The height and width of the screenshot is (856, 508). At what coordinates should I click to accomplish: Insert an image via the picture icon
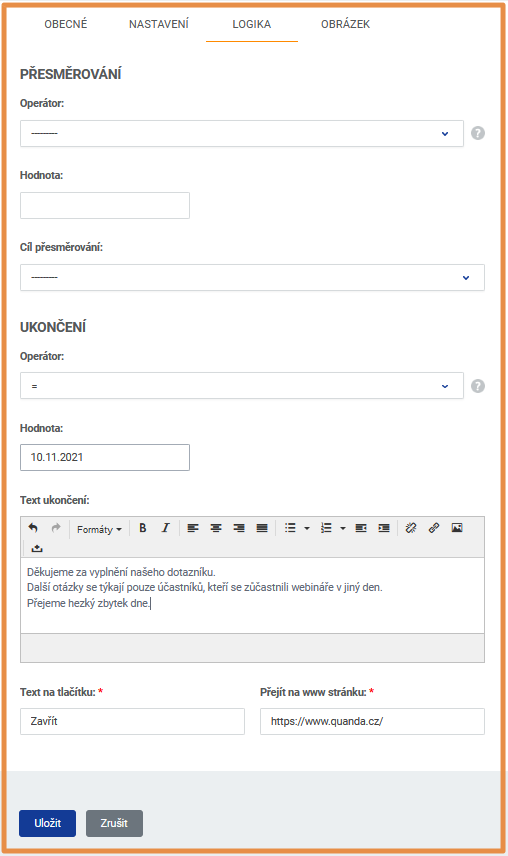tap(457, 528)
